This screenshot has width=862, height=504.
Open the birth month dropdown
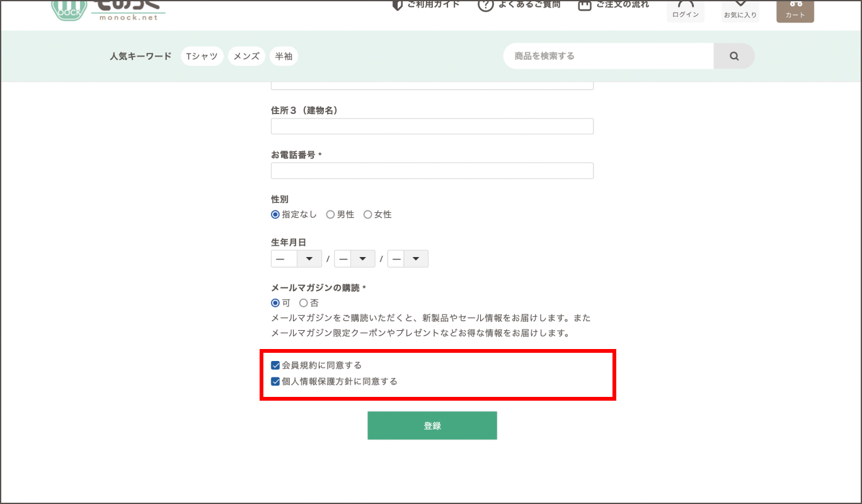point(354,259)
